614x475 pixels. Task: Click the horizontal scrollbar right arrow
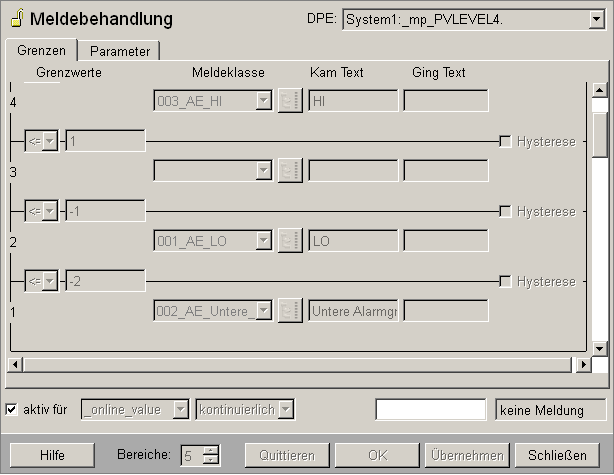(x=584, y=365)
